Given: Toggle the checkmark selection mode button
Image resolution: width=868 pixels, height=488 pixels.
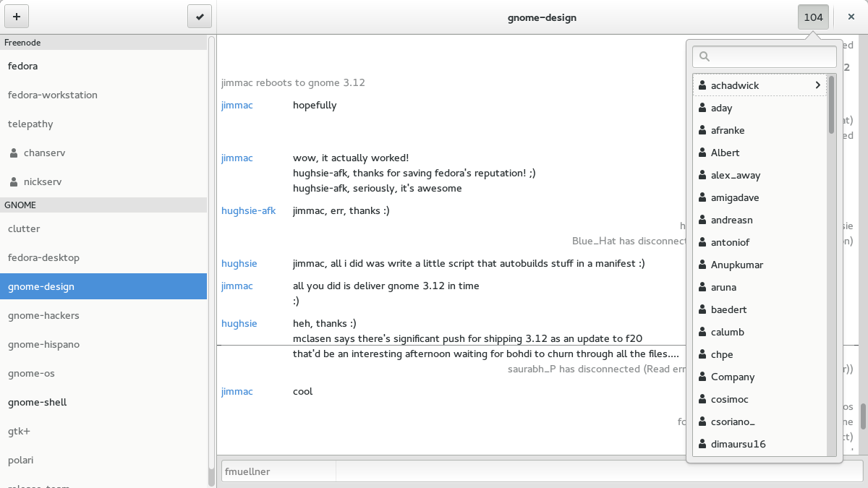Looking at the screenshot, I should point(199,17).
